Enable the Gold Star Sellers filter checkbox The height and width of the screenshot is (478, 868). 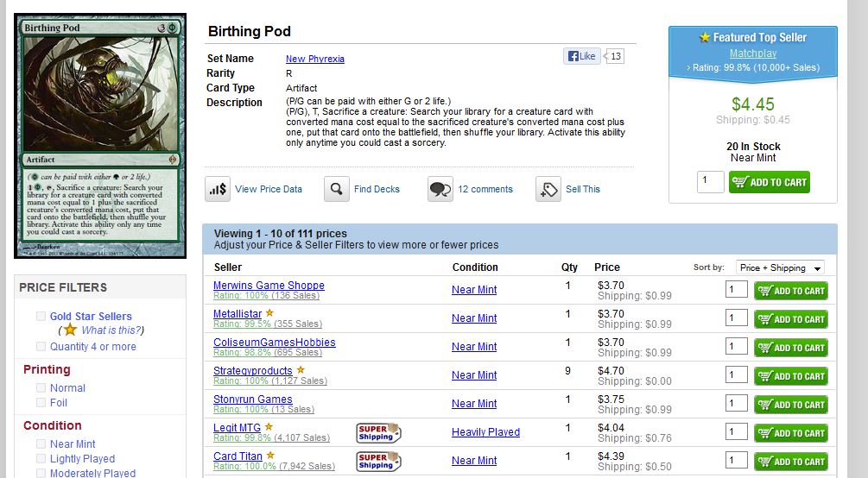click(41, 317)
